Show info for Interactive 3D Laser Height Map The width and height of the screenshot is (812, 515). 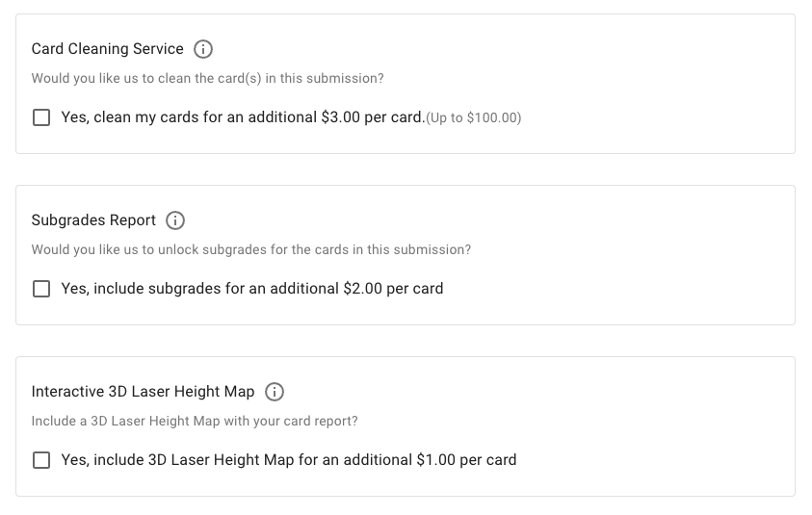pyautogui.click(x=275, y=392)
